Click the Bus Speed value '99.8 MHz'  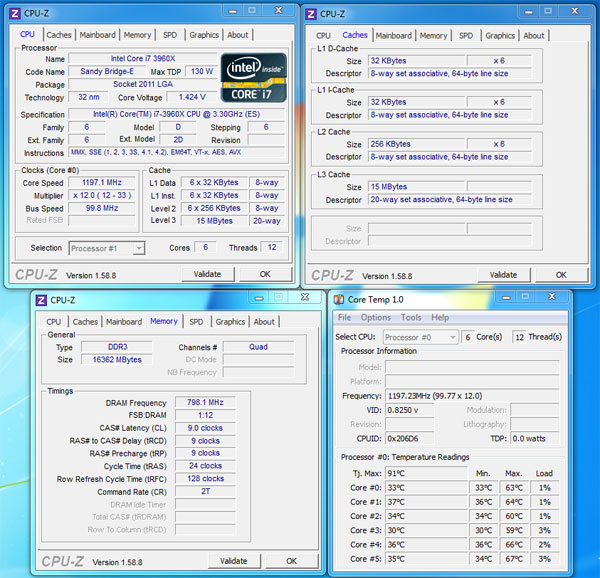pyautogui.click(x=102, y=208)
